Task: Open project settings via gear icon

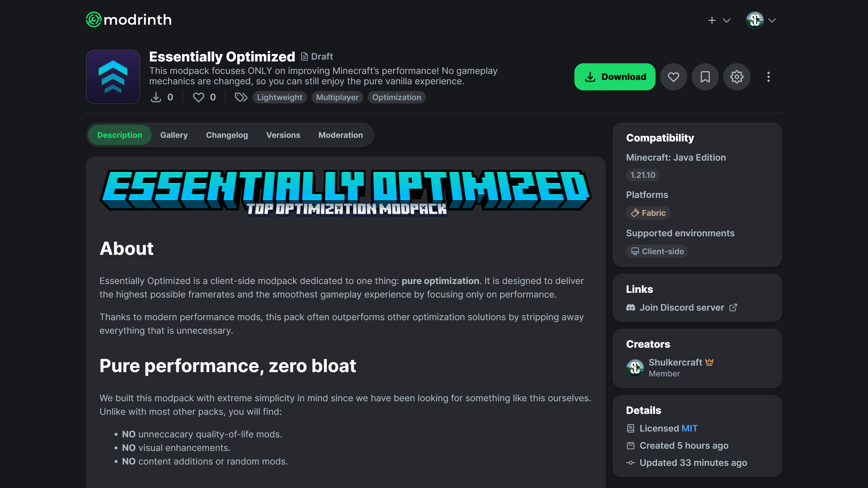Action: point(737,77)
